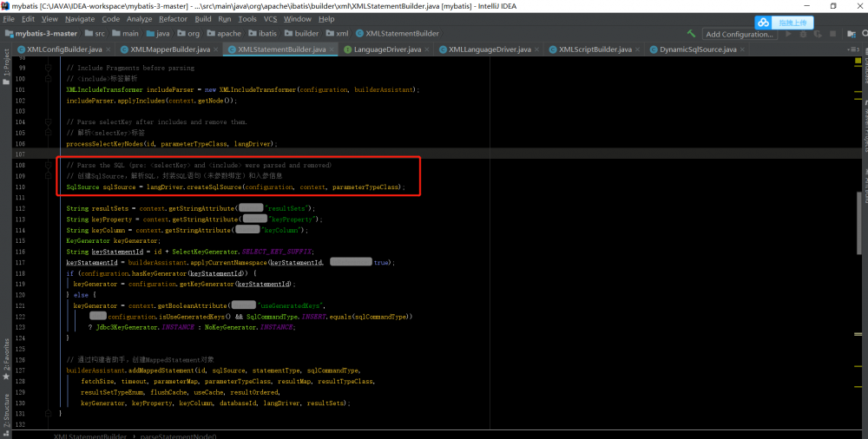Close the XMLMapperBuilder.java tab
868x439 pixels.
216,49
